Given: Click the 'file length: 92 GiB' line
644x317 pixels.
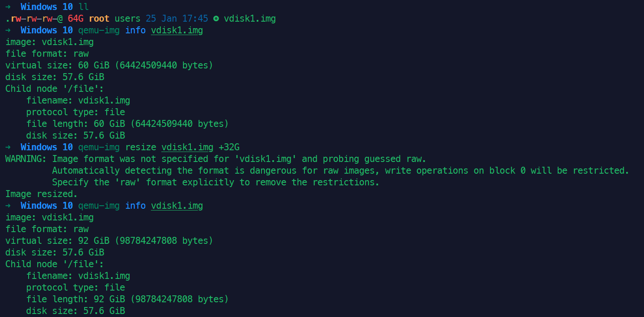Looking at the screenshot, I should 127,299.
